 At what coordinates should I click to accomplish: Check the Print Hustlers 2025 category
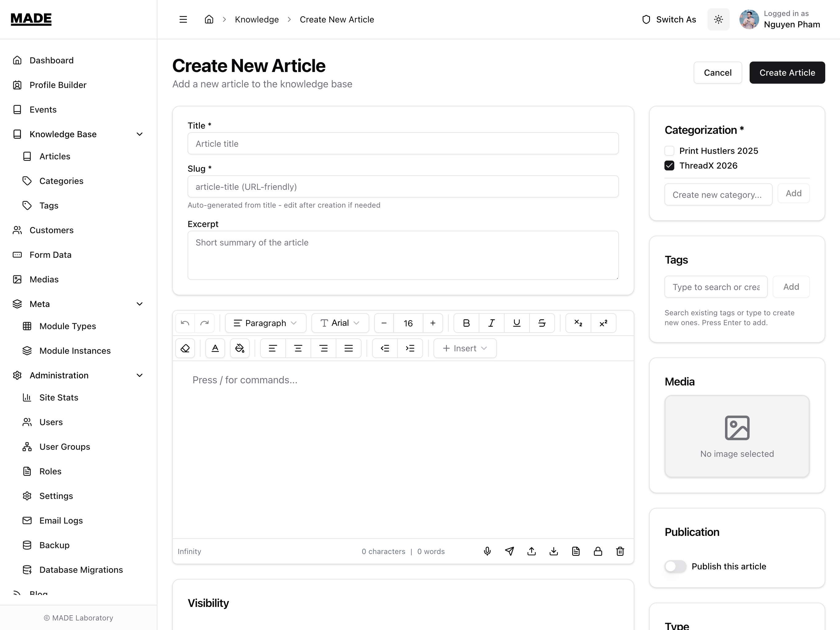click(x=669, y=151)
